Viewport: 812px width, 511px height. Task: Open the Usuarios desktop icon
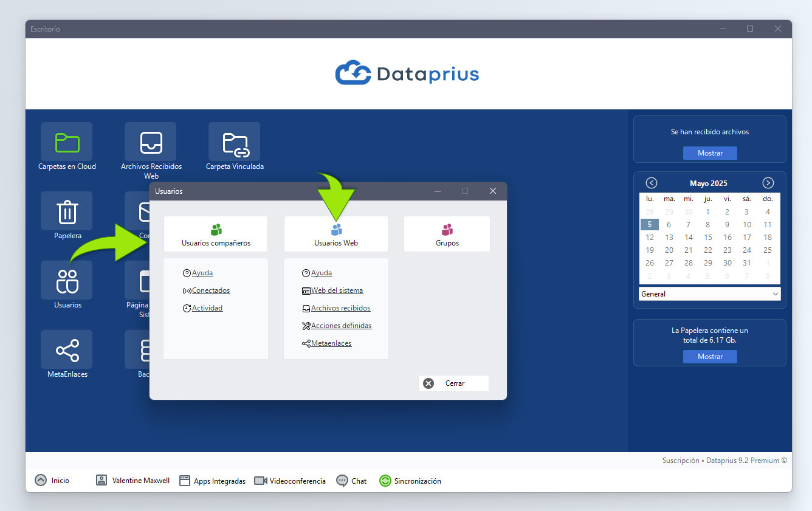click(67, 280)
